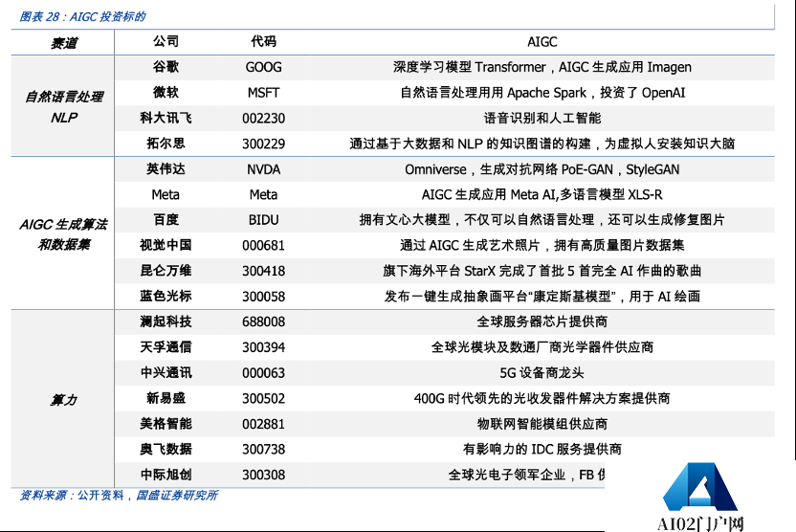Click stock code '300418'
The width and height of the screenshot is (796, 532).
[263, 271]
